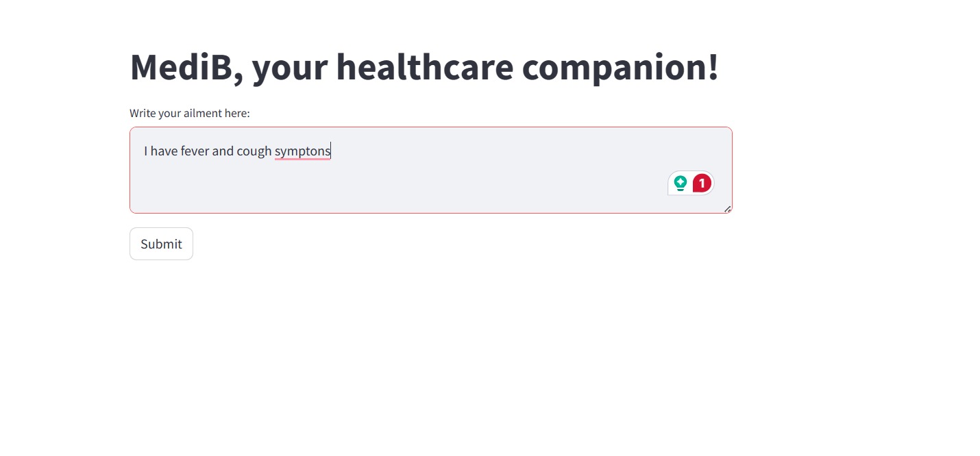Image resolution: width=980 pixels, height=456 pixels.
Task: Click the word "here:" in the field label
Action: 237,113
